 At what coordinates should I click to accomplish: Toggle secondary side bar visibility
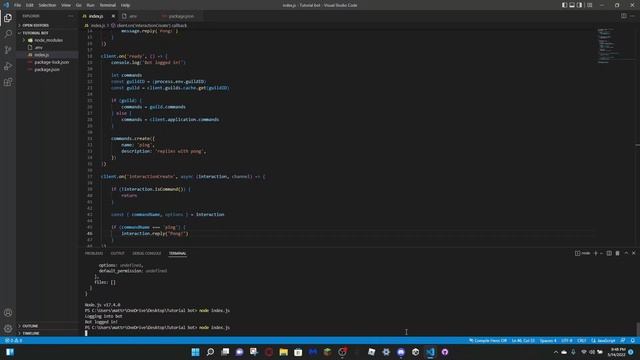pyautogui.click(x=580, y=5)
